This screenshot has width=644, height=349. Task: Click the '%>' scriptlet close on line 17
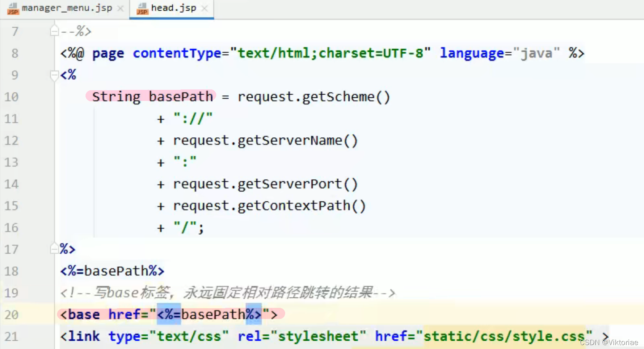(x=67, y=249)
